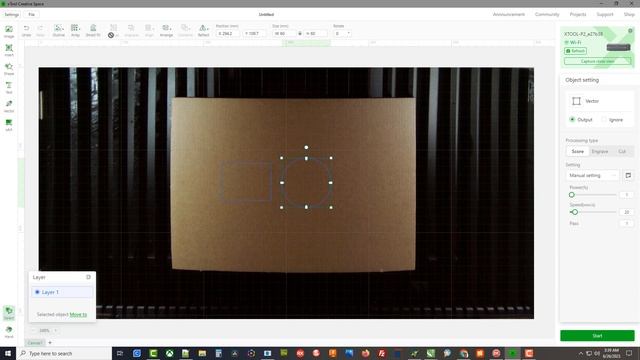
Task: Click the Y position field
Action: coord(254,33)
